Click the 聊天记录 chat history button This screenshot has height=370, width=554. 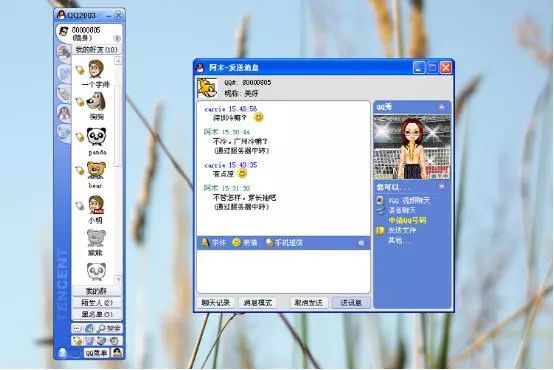pyautogui.click(x=216, y=303)
